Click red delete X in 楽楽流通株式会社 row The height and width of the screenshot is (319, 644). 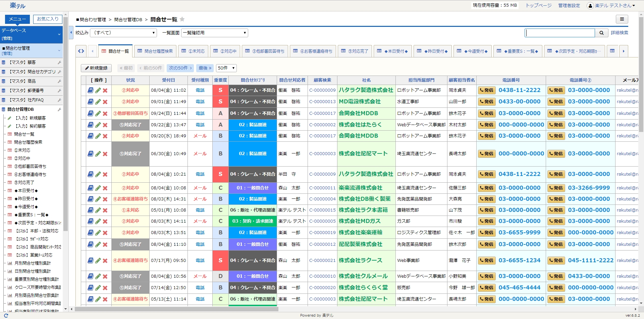(x=105, y=188)
